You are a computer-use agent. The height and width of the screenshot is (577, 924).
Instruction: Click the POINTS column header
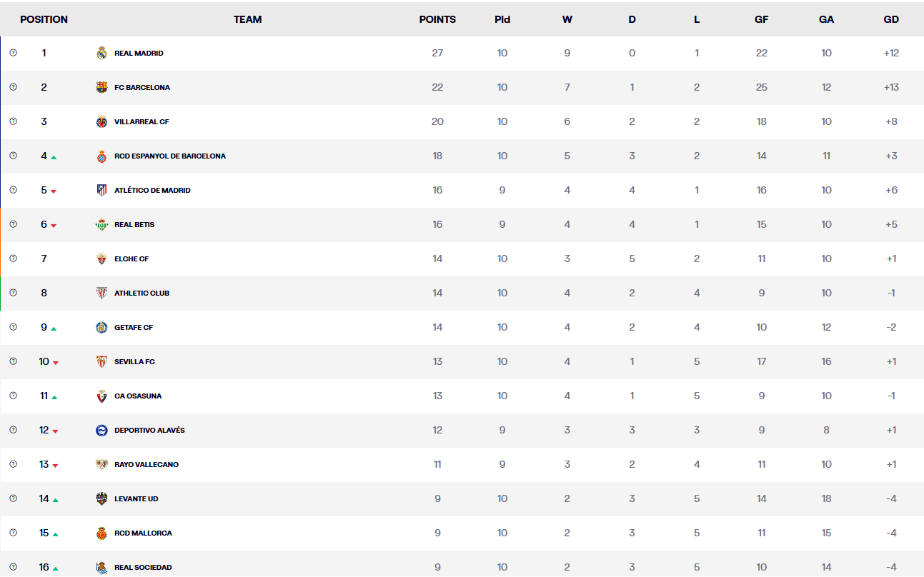(x=437, y=19)
